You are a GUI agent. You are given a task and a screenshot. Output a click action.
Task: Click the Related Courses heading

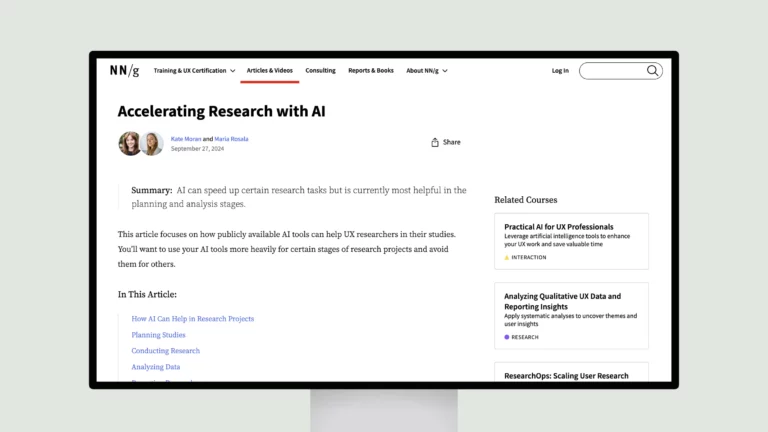click(x=526, y=200)
